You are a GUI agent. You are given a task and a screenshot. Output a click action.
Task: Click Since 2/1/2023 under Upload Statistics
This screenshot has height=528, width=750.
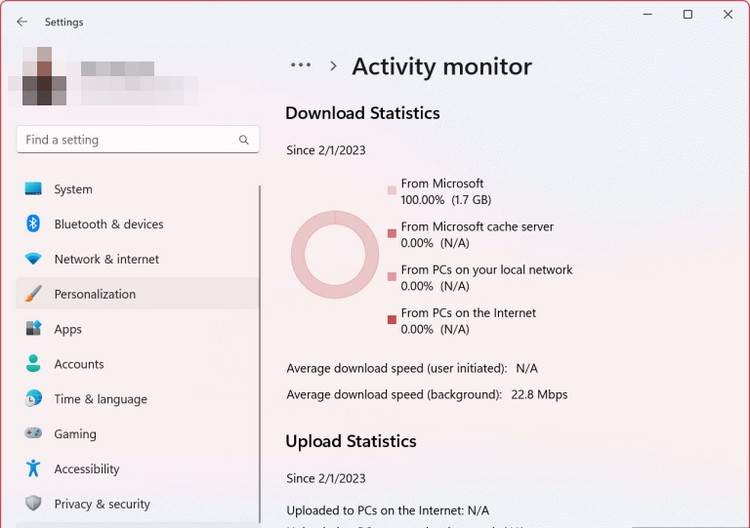coord(326,478)
